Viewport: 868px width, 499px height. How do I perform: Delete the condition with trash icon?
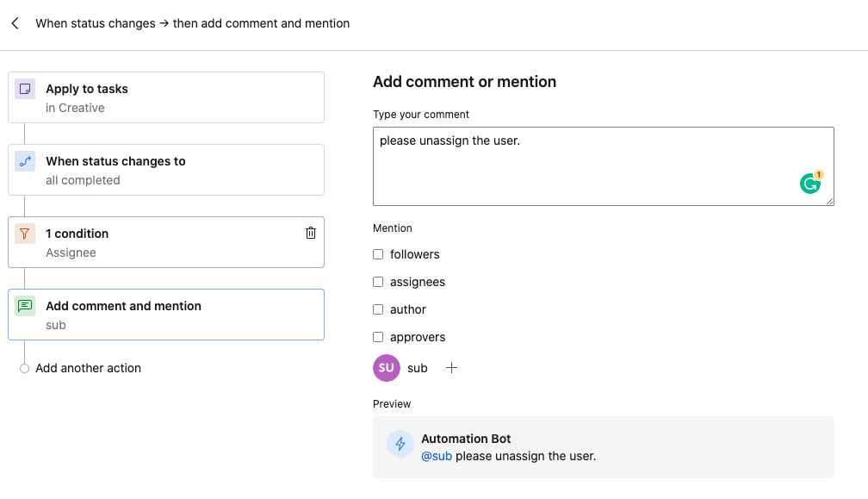pyautogui.click(x=311, y=233)
